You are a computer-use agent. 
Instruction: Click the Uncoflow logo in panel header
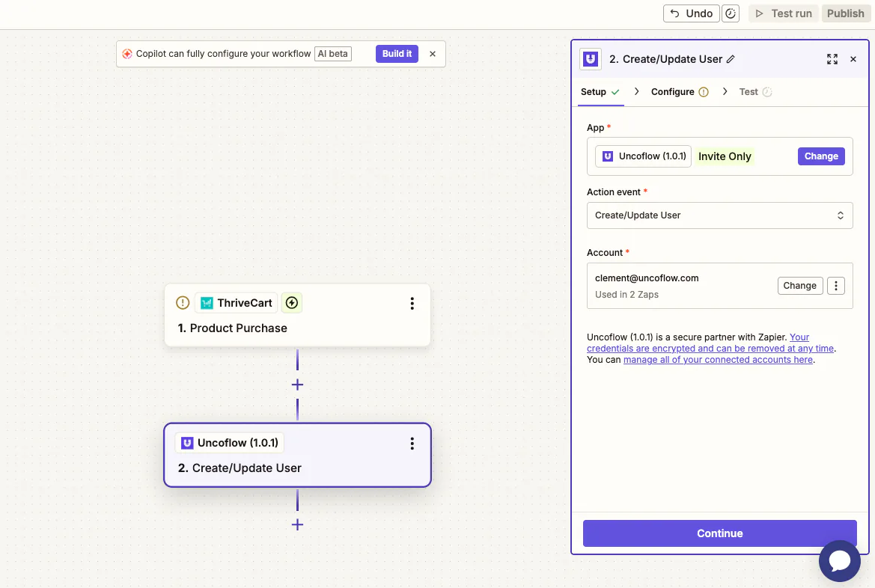(591, 58)
